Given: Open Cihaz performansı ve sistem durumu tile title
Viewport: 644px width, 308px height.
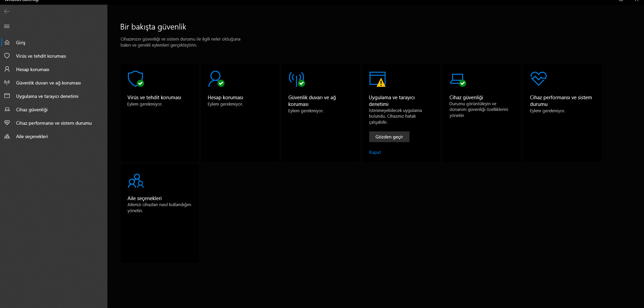Looking at the screenshot, I should click(x=561, y=101).
